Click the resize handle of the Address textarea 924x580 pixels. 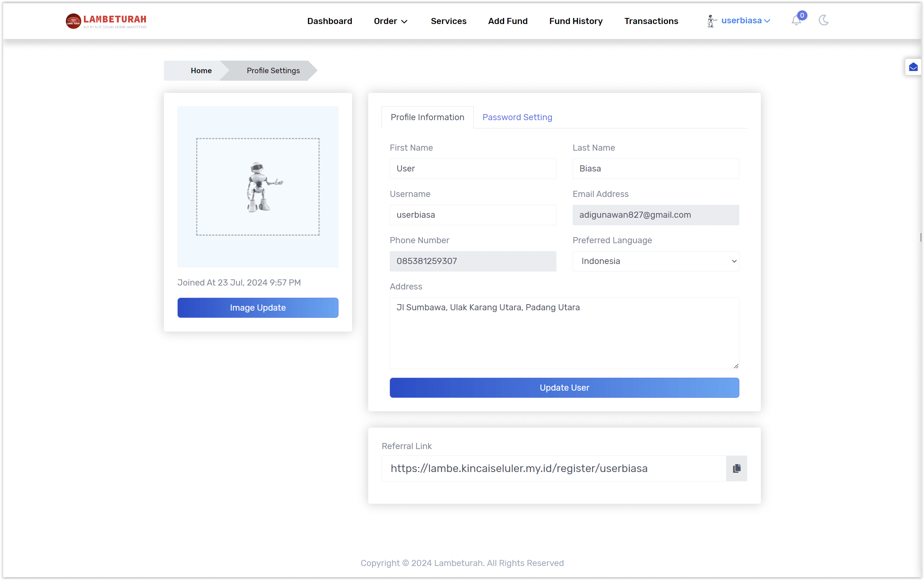[x=735, y=365]
